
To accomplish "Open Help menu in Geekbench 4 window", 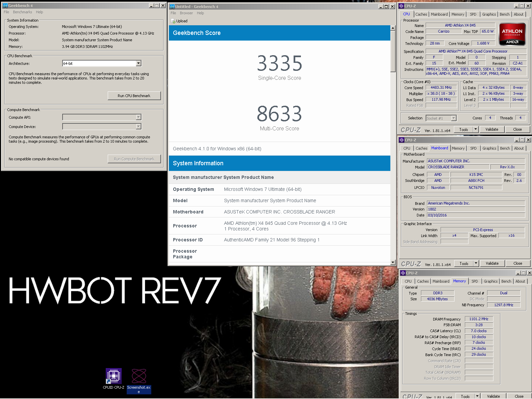I will pyautogui.click(x=40, y=12).
